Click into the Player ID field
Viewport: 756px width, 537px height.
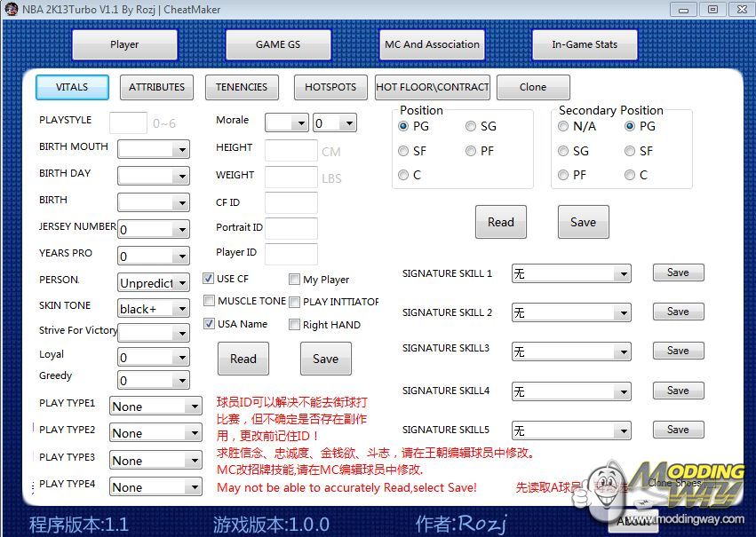pyautogui.click(x=290, y=254)
